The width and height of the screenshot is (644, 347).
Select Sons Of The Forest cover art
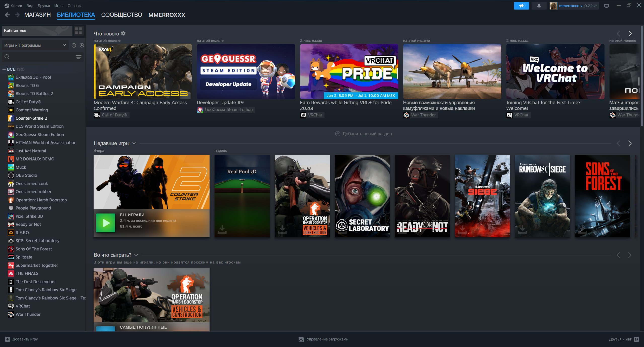click(602, 196)
